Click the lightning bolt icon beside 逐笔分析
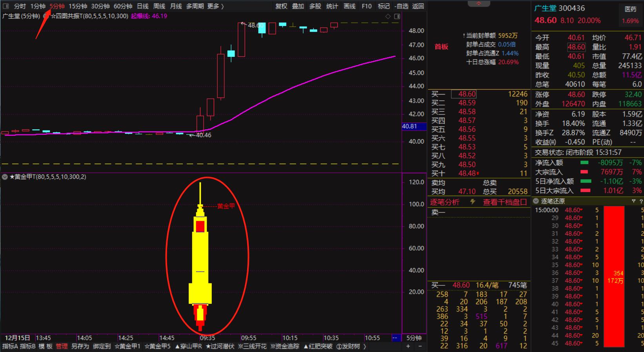This screenshot has height=352, width=644. click(473, 202)
